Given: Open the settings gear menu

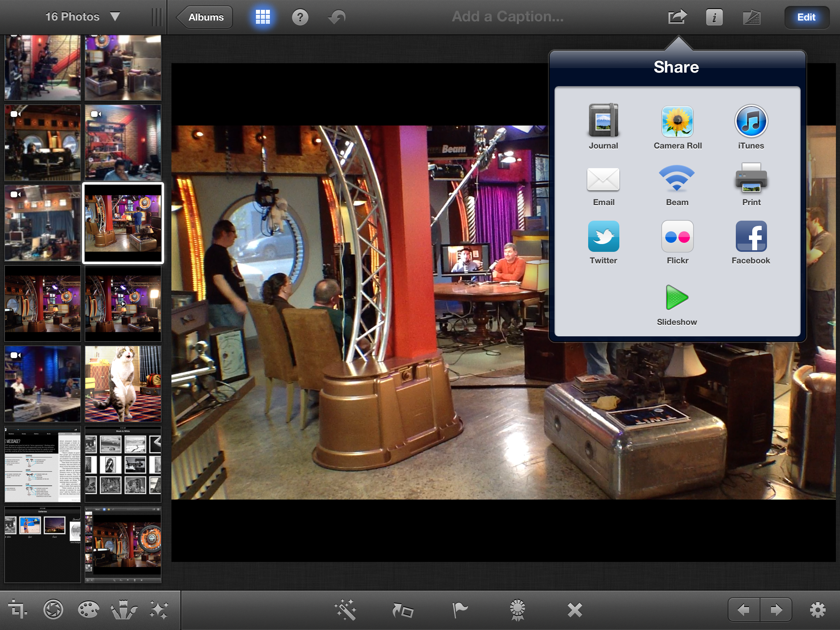Looking at the screenshot, I should pyautogui.click(x=817, y=610).
